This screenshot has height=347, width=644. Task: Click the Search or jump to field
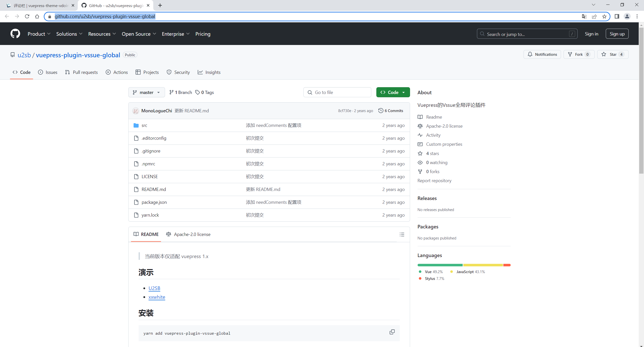(x=527, y=34)
